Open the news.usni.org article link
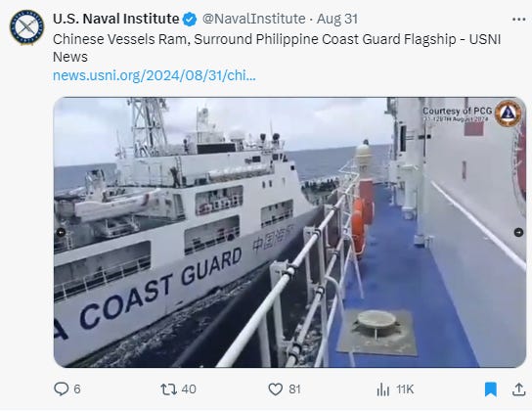Screen dimensions: 532x411 pyautogui.click(x=155, y=75)
